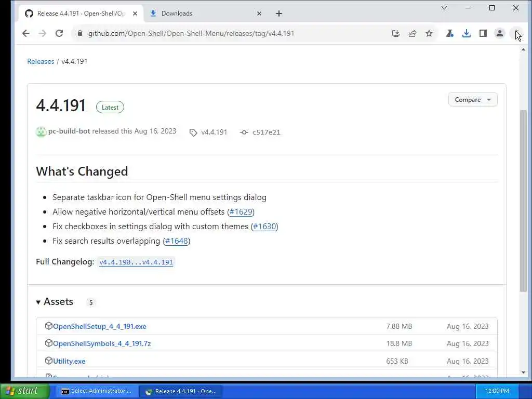Screen dimensions: 532x399
Task: Open the profile avatar menu
Action: [x=500, y=33]
